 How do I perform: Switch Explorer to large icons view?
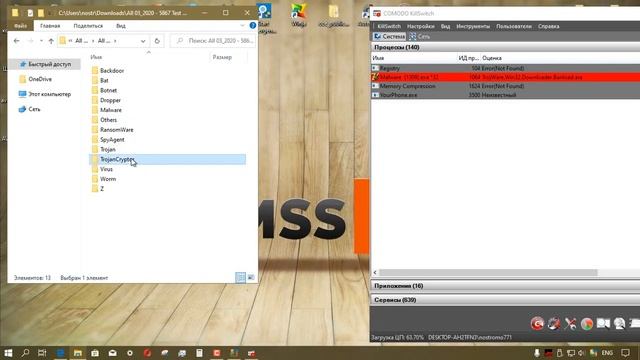(x=251, y=278)
